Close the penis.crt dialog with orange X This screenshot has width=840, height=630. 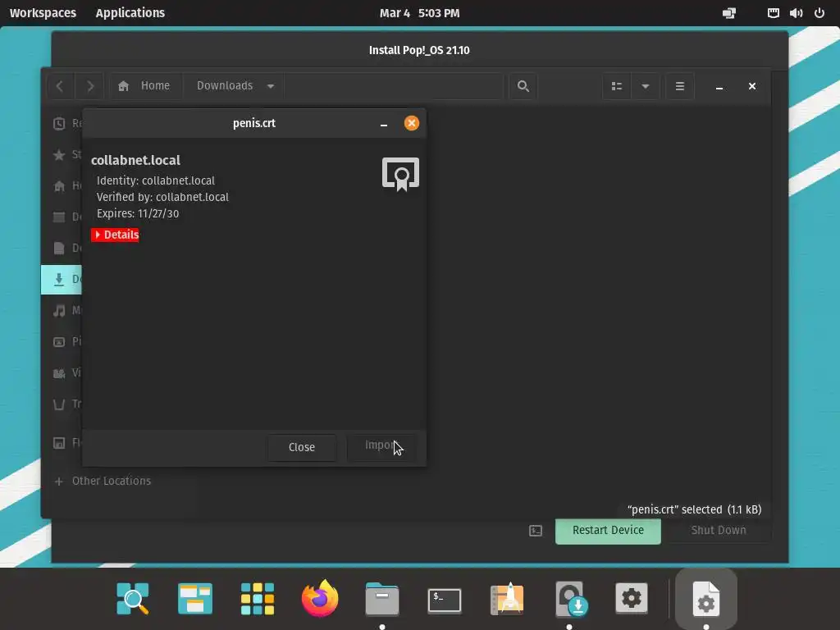click(x=412, y=123)
